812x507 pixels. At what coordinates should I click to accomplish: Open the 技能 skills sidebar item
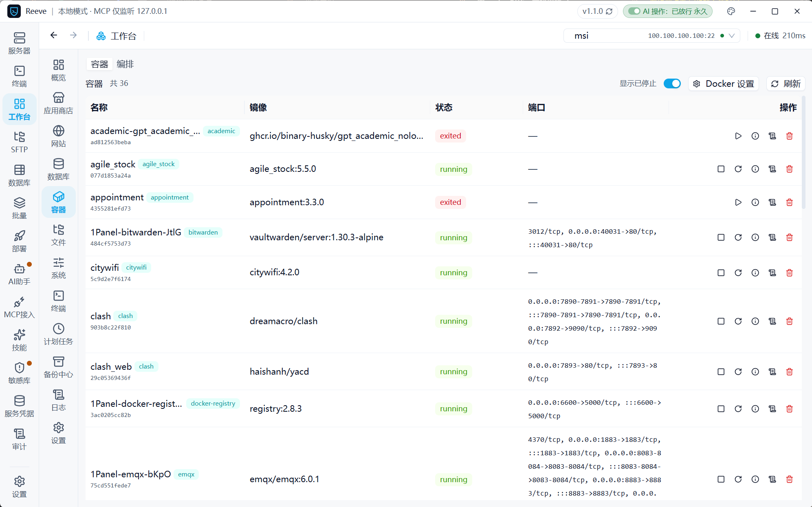[19, 340]
